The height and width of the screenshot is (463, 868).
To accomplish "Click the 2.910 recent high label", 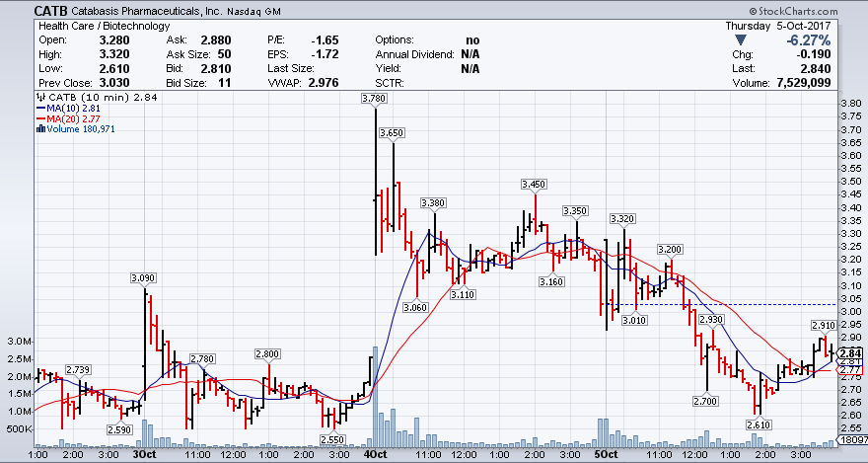I will pos(823,325).
